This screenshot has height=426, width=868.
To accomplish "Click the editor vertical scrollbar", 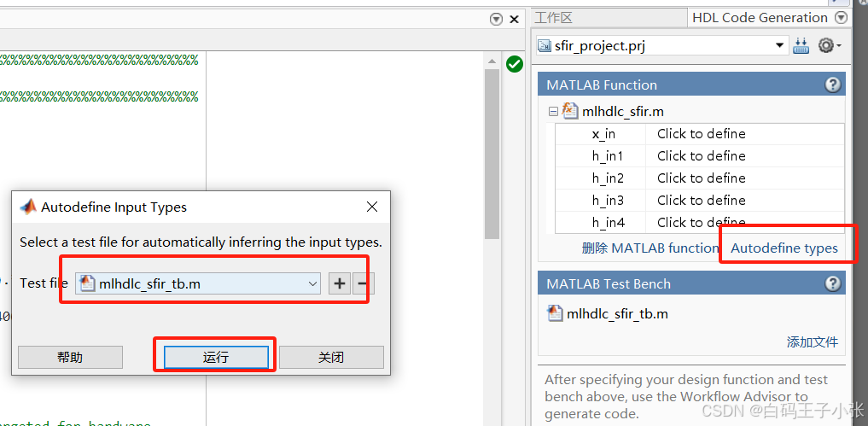I will click(492, 154).
